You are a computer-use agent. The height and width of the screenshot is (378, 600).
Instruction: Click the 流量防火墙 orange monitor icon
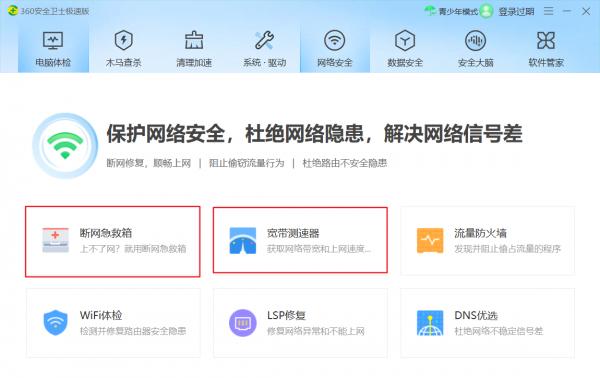(430, 241)
